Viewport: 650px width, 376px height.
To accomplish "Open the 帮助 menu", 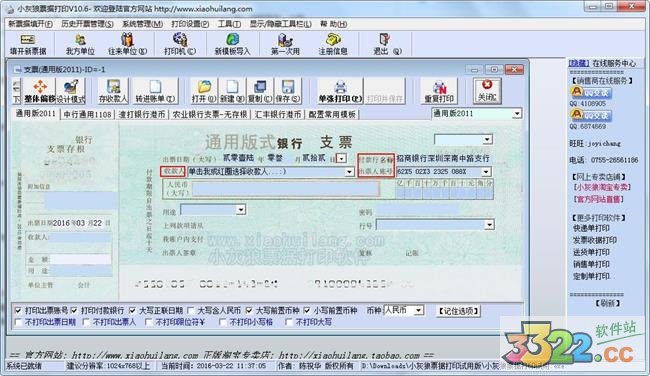I will (333, 24).
